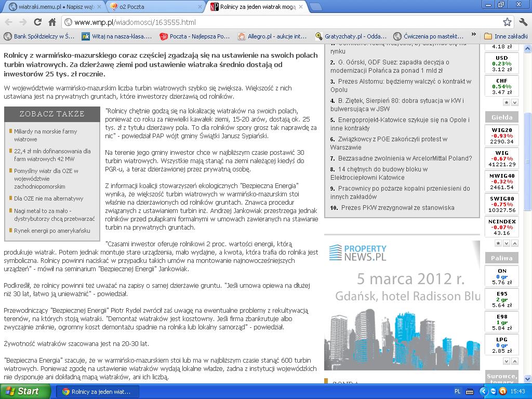Click the browser back arrow

pos(9,22)
